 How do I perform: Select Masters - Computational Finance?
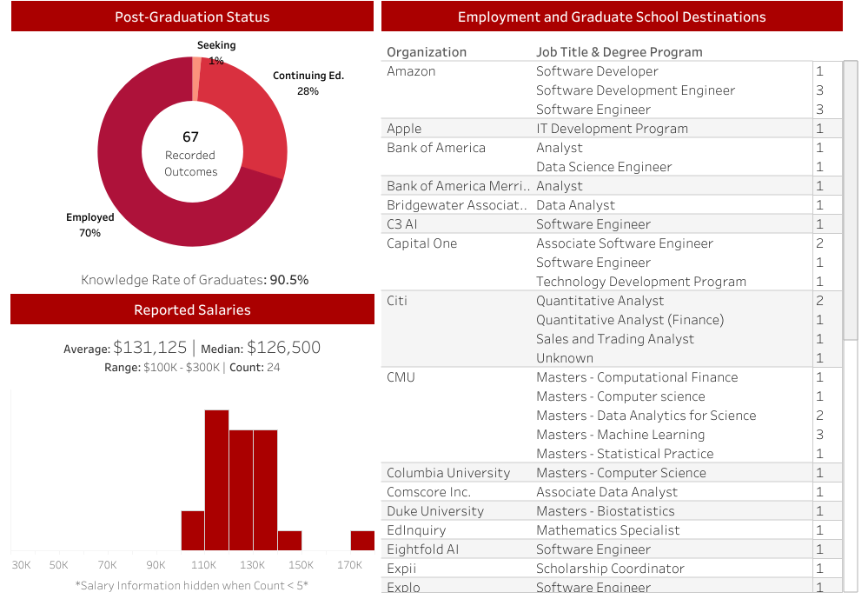pos(637,376)
